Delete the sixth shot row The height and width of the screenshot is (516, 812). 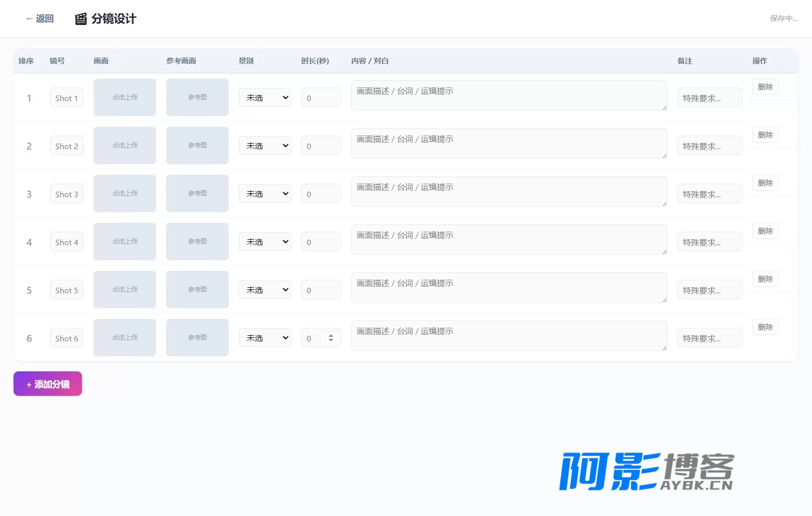pyautogui.click(x=765, y=327)
